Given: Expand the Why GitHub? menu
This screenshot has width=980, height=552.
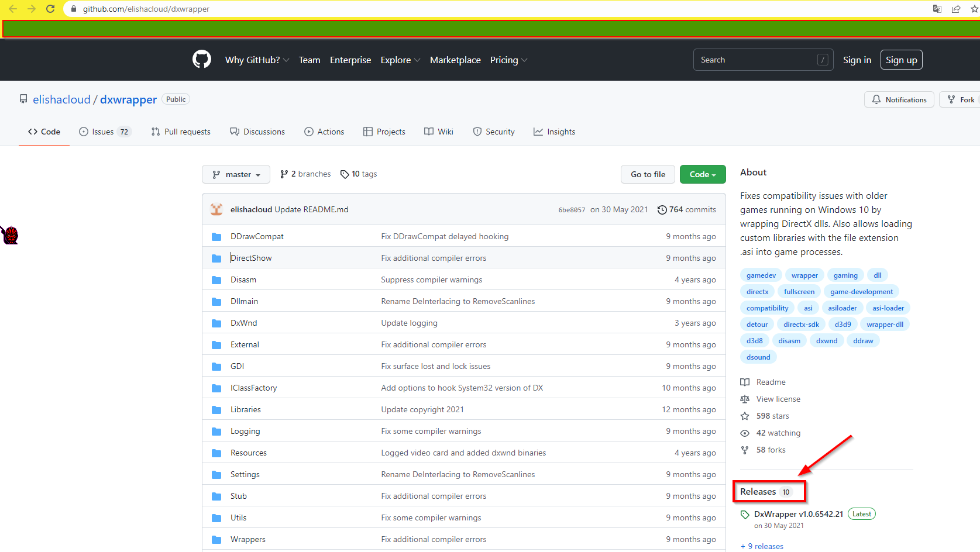Looking at the screenshot, I should click(257, 60).
